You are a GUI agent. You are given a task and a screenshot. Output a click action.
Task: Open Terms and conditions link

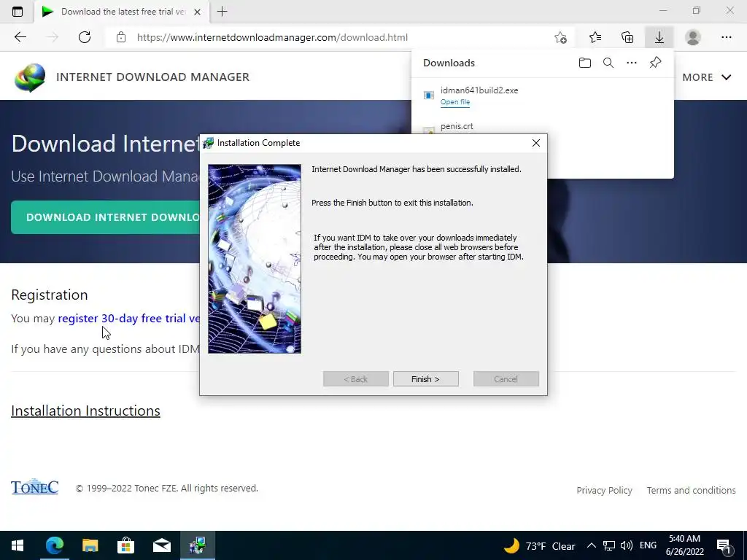pyautogui.click(x=691, y=491)
